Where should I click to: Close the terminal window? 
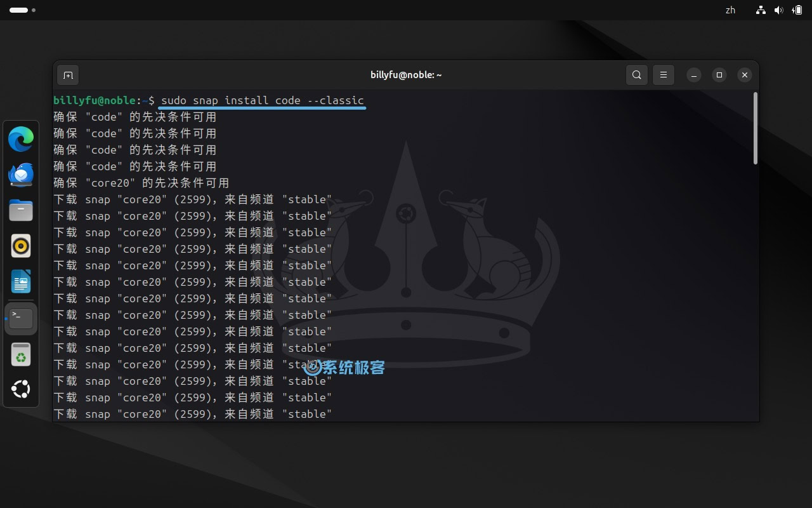(x=745, y=75)
